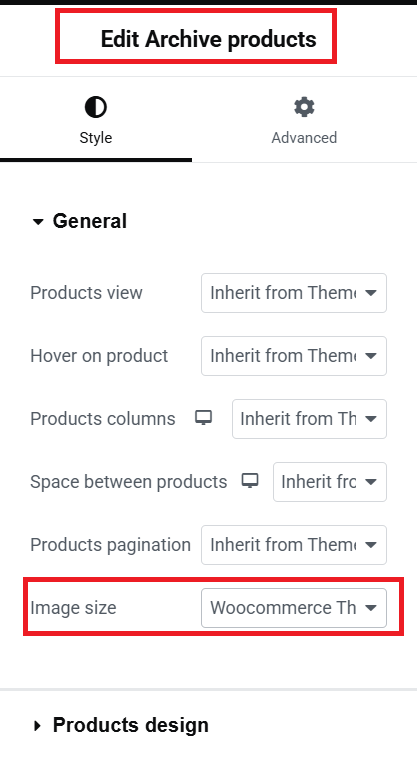The height and width of the screenshot is (759, 417).
Task: Switch to the Advanced tab label
Action: click(x=304, y=137)
